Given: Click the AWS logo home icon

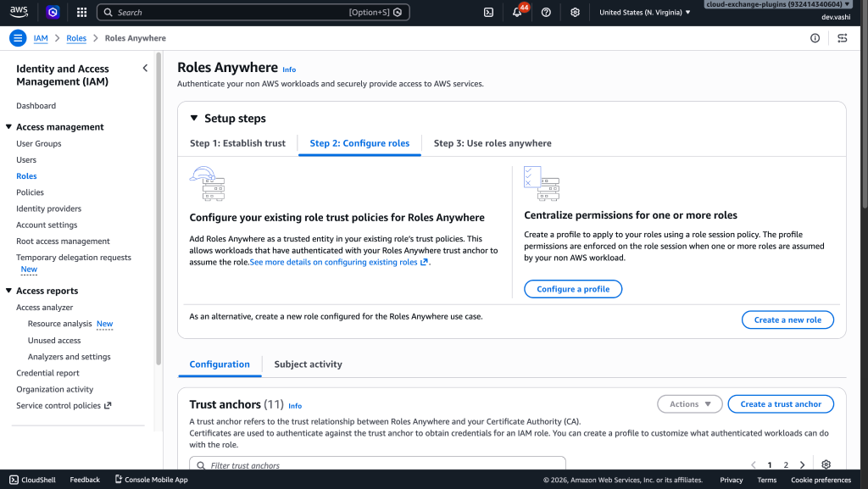Looking at the screenshot, I should point(19,12).
